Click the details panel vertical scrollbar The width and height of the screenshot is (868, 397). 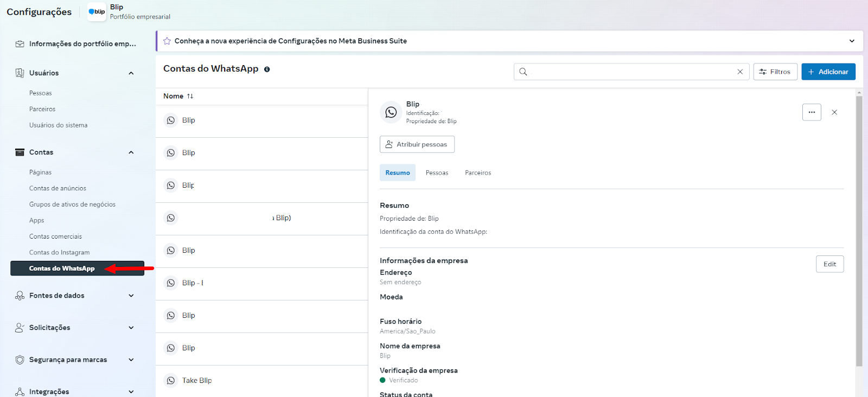(859, 228)
